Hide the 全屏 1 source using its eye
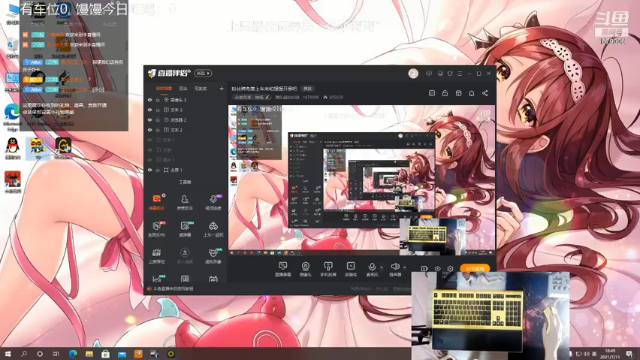Image resolution: width=640 pixels, height=360 pixels. pos(150,170)
